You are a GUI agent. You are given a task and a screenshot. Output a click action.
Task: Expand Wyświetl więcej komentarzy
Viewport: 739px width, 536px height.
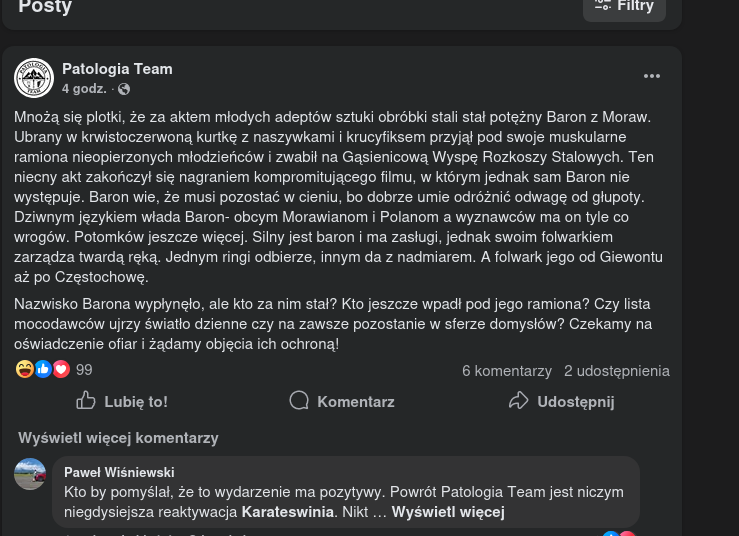118,438
